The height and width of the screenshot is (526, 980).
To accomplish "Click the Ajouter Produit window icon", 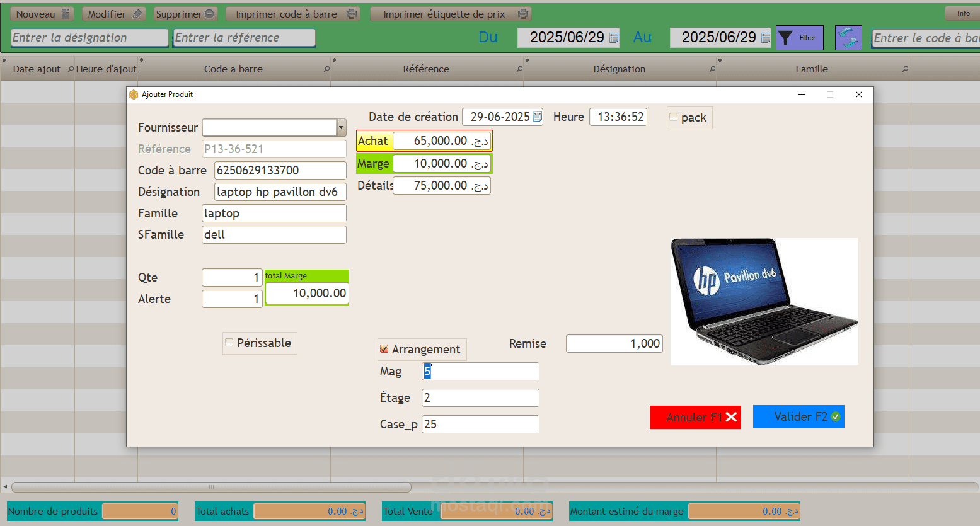I will point(134,94).
